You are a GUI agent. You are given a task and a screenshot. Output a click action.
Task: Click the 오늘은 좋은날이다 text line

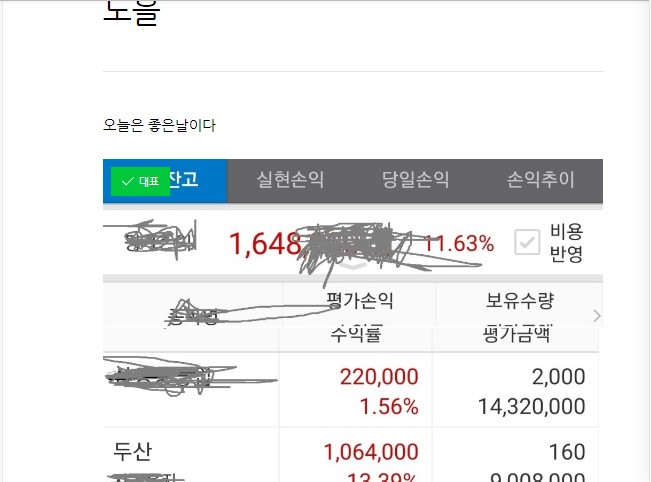pyautogui.click(x=159, y=125)
